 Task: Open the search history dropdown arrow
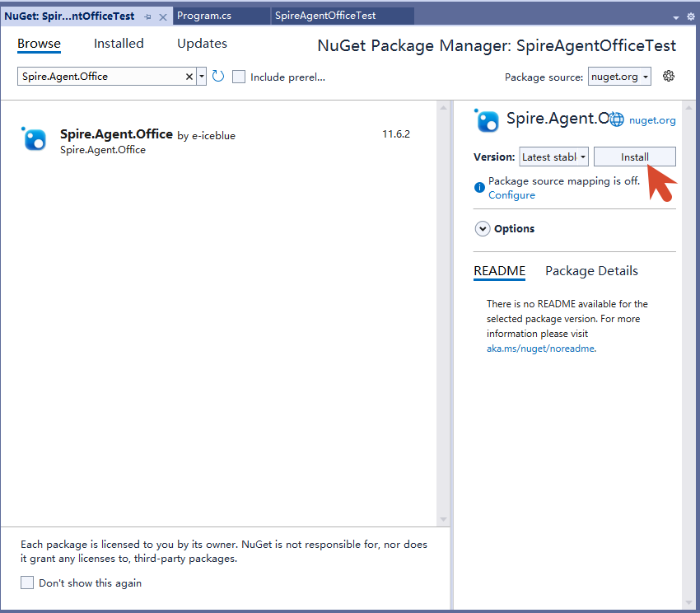point(201,77)
